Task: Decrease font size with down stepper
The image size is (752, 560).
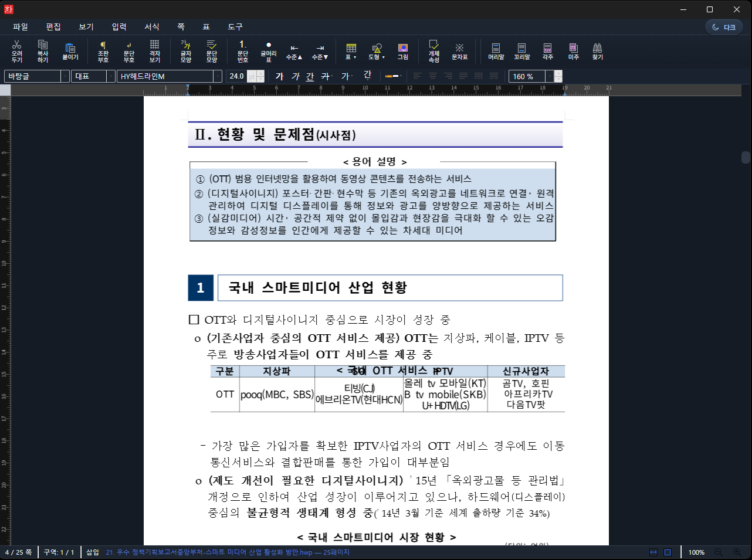Action: (x=261, y=79)
